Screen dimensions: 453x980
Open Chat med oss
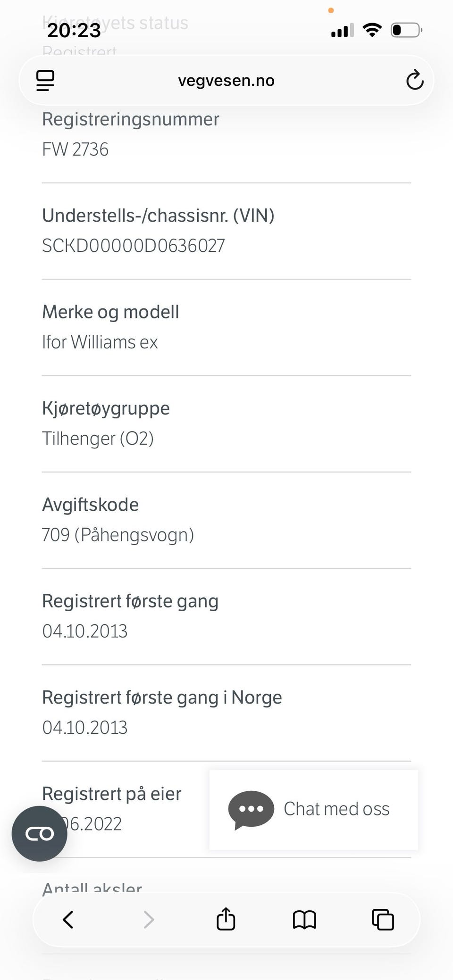coord(313,810)
